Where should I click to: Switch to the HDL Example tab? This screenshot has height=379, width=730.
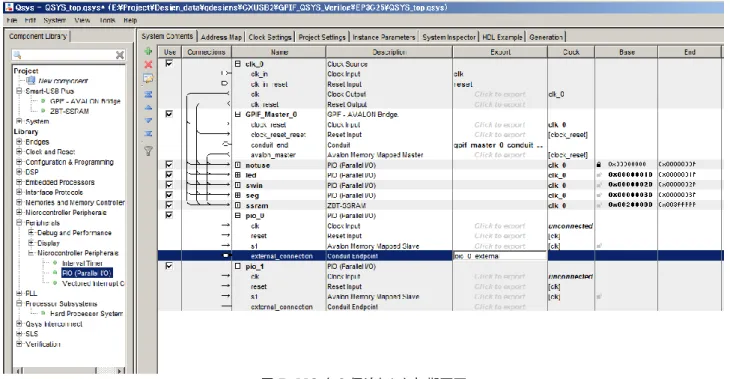coord(502,37)
